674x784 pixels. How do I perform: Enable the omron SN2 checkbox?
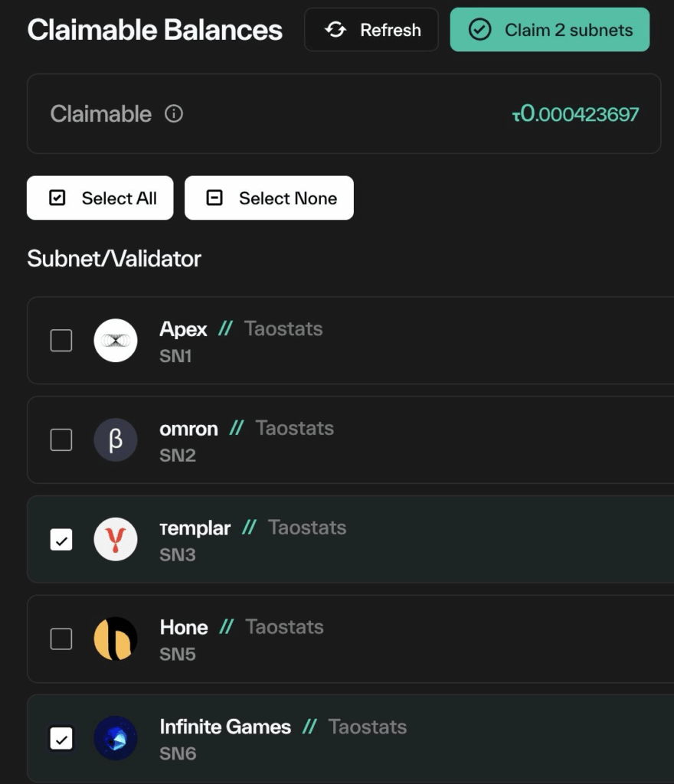point(61,440)
